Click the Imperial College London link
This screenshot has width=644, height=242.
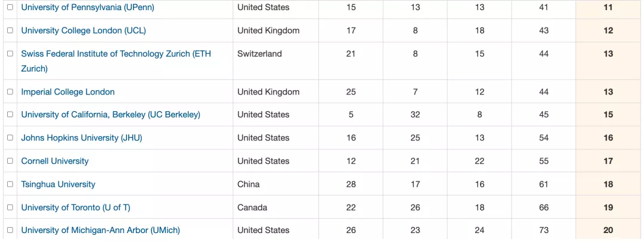[68, 92]
